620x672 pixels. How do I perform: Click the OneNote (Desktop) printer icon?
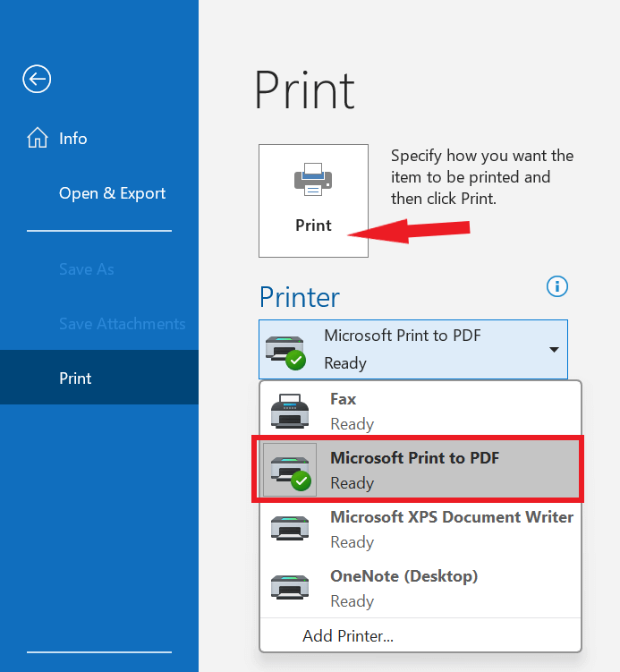(290, 588)
